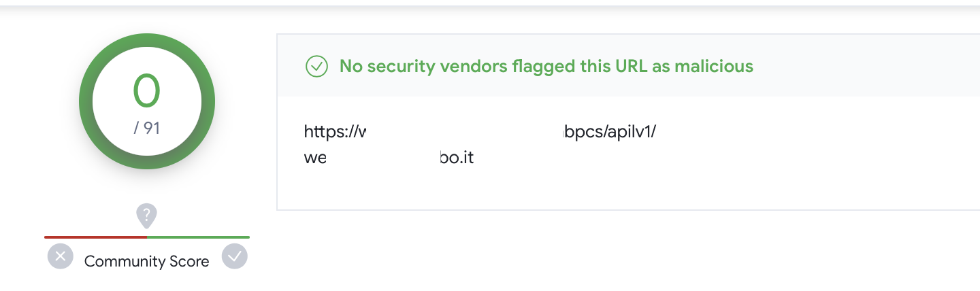Click the "we" at the second URL line start
Image resolution: width=980 pixels, height=291 pixels.
(315, 158)
